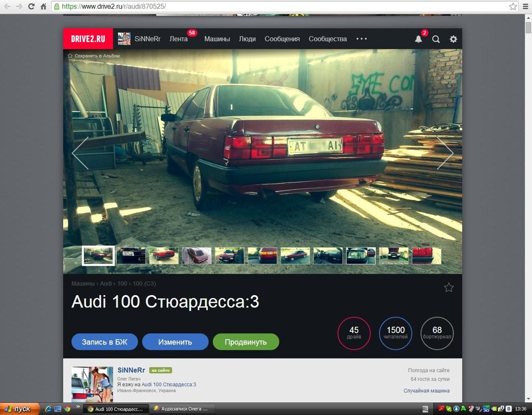Select the last red tail light thumbnail
Screen dimensions: 532x415
pyautogui.click(x=427, y=255)
